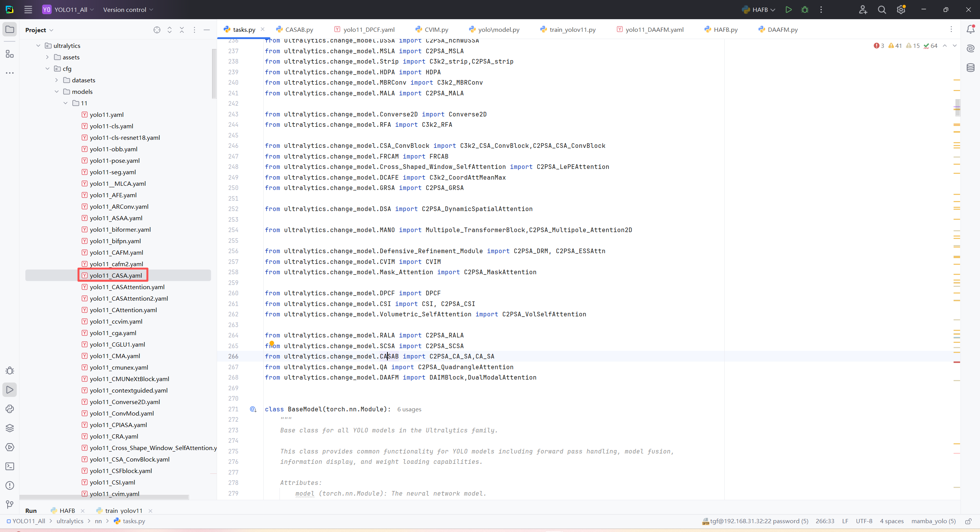980x532 pixels.
Task: Switch to the CASAB.py editor tab
Action: pos(299,29)
